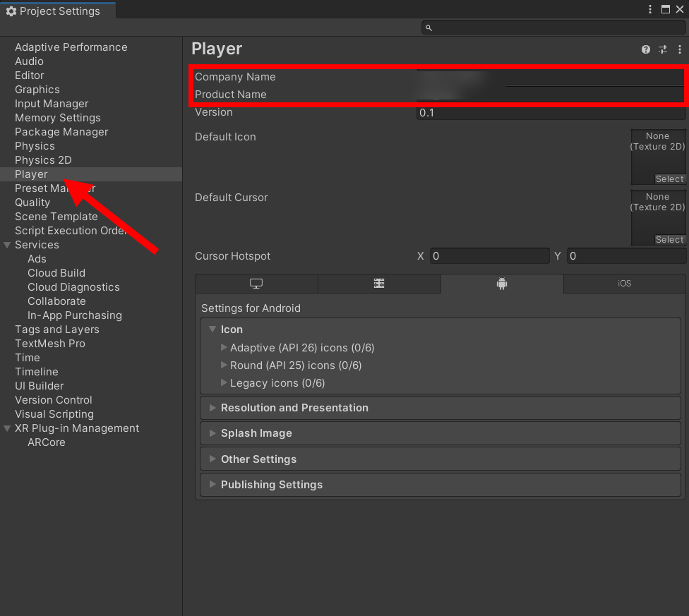Open Collaborate settings
Viewport: 689px width, 616px height.
pyautogui.click(x=56, y=301)
